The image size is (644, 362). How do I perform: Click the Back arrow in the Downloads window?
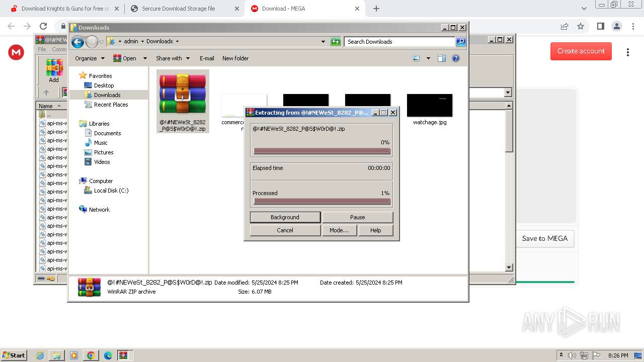(77, 42)
